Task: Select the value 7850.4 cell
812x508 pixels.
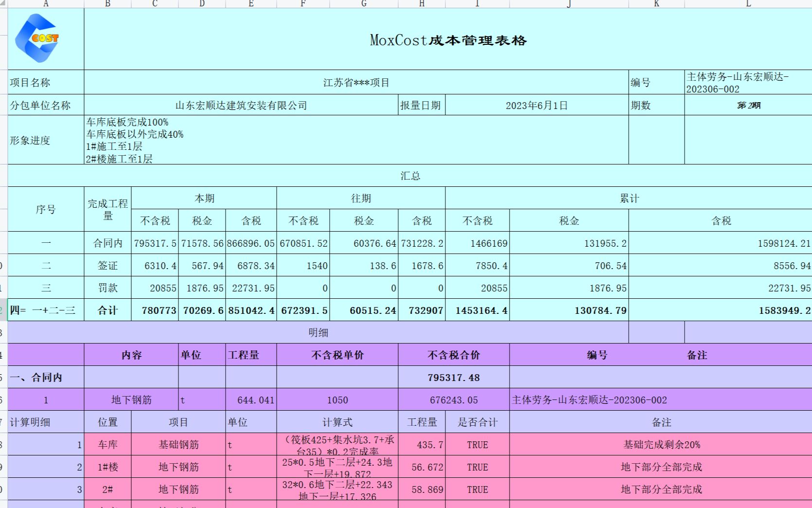Action: click(477, 265)
